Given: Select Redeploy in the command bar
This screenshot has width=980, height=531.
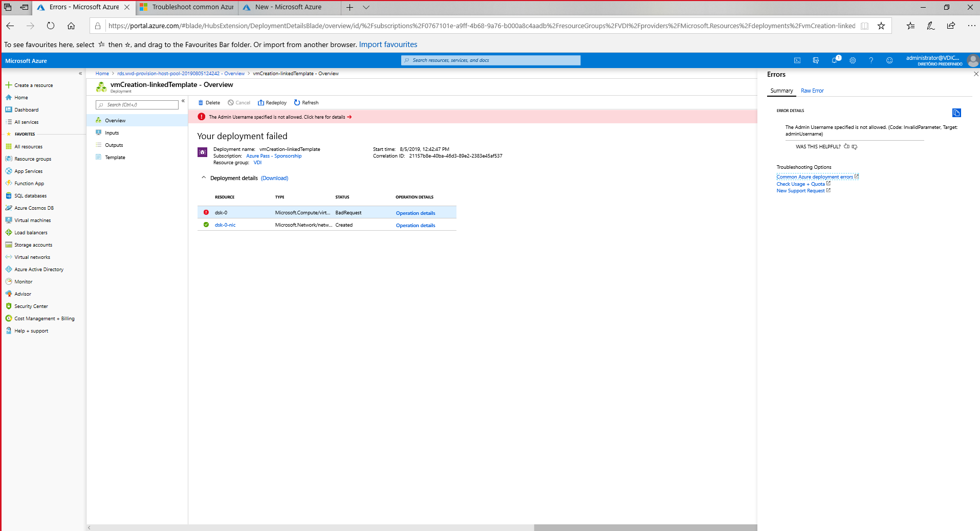Looking at the screenshot, I should (x=272, y=102).
